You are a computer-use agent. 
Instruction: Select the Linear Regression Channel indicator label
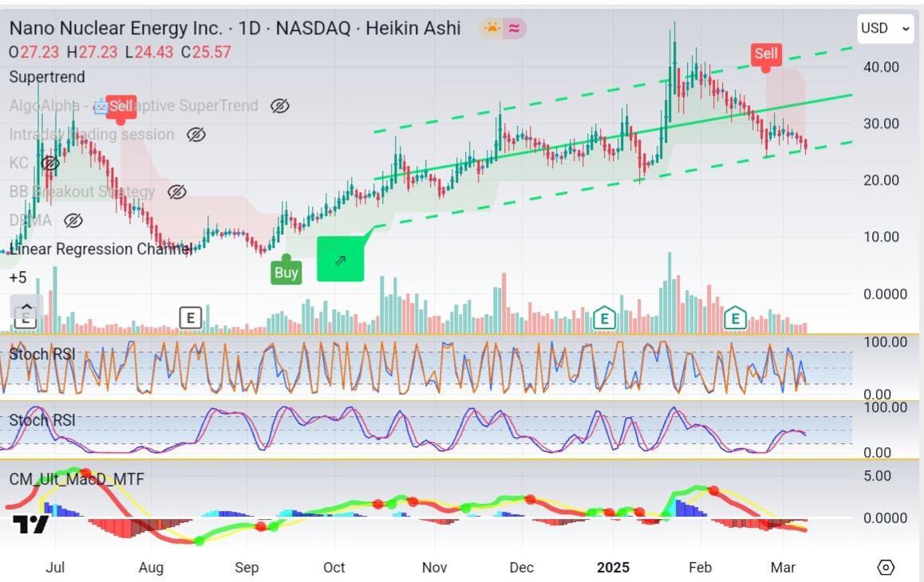coord(101,250)
